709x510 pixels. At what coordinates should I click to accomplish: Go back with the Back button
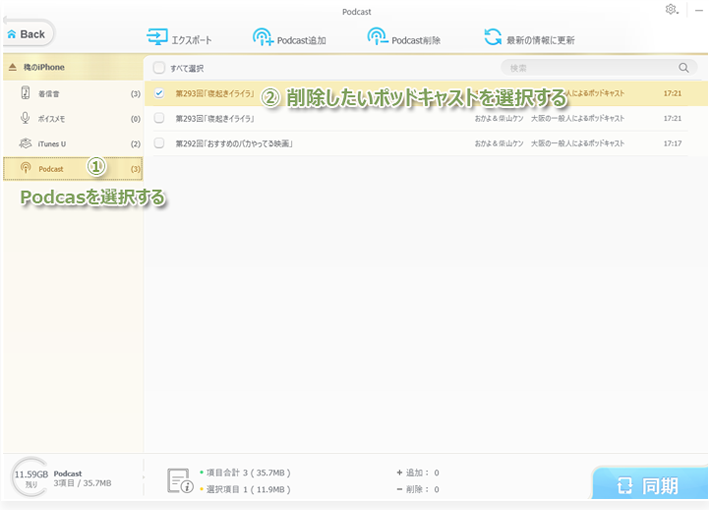(27, 34)
